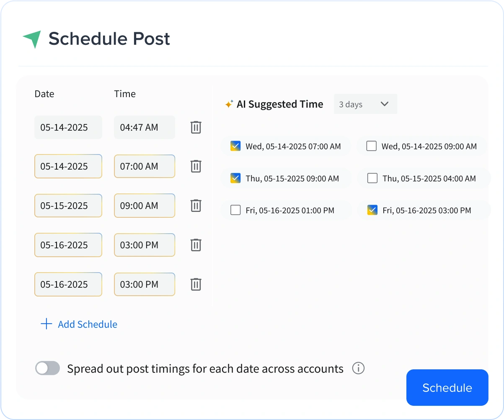Click the AI Suggested Time sparkle icon
The height and width of the screenshot is (420, 504).
(229, 104)
